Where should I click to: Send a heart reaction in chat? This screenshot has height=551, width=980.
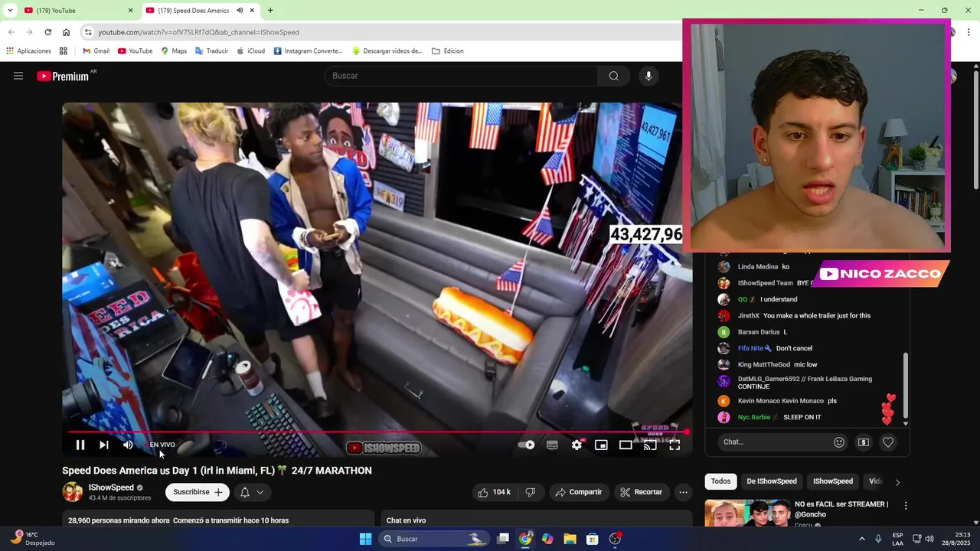(x=888, y=442)
